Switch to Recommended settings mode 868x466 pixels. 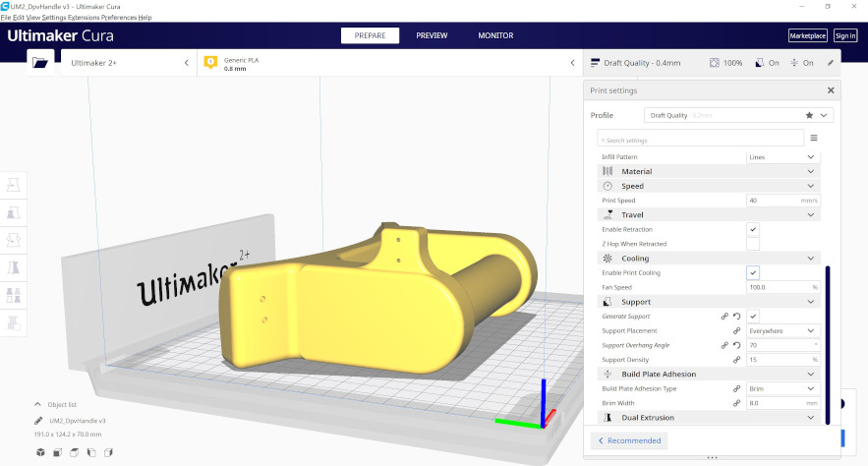629,440
